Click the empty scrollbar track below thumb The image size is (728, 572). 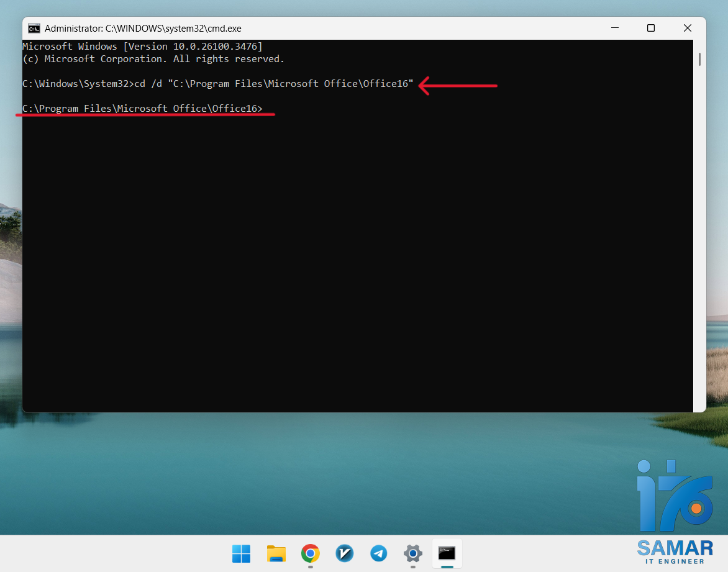pos(699,248)
